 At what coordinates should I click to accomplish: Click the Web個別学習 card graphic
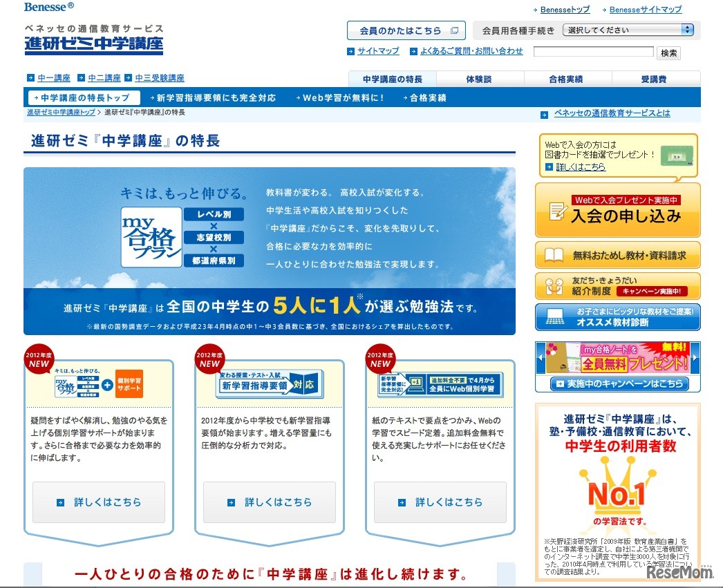pos(440,384)
